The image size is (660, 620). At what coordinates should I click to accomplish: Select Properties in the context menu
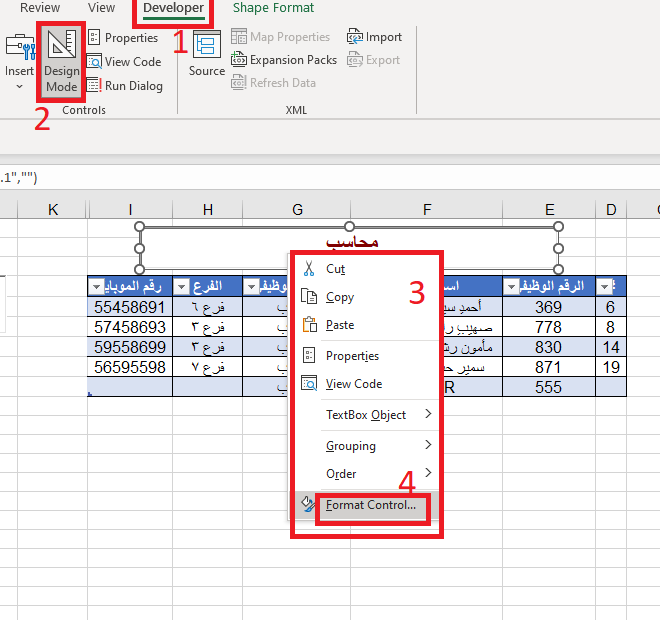pos(366,356)
